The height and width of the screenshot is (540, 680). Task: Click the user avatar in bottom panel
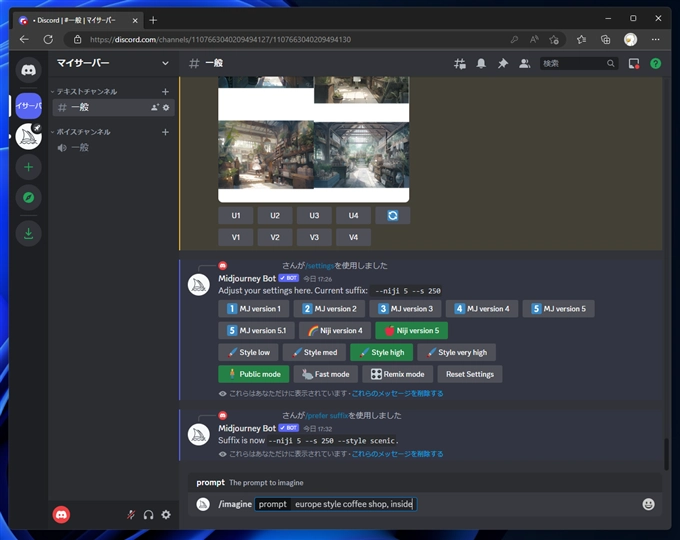click(61, 515)
